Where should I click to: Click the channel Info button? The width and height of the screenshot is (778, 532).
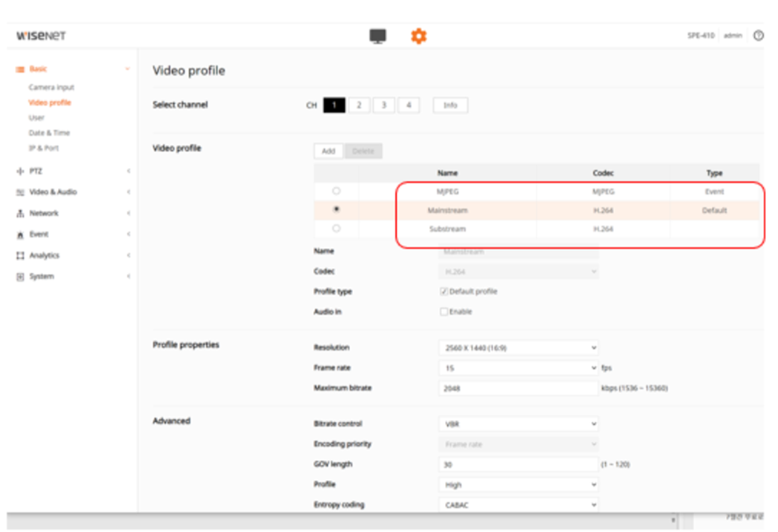point(450,105)
